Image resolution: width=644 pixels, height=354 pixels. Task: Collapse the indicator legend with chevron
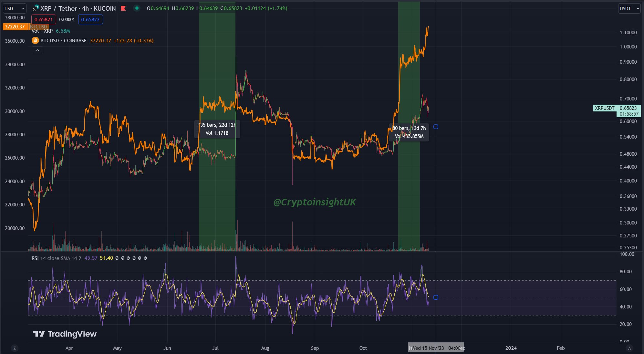[37, 50]
